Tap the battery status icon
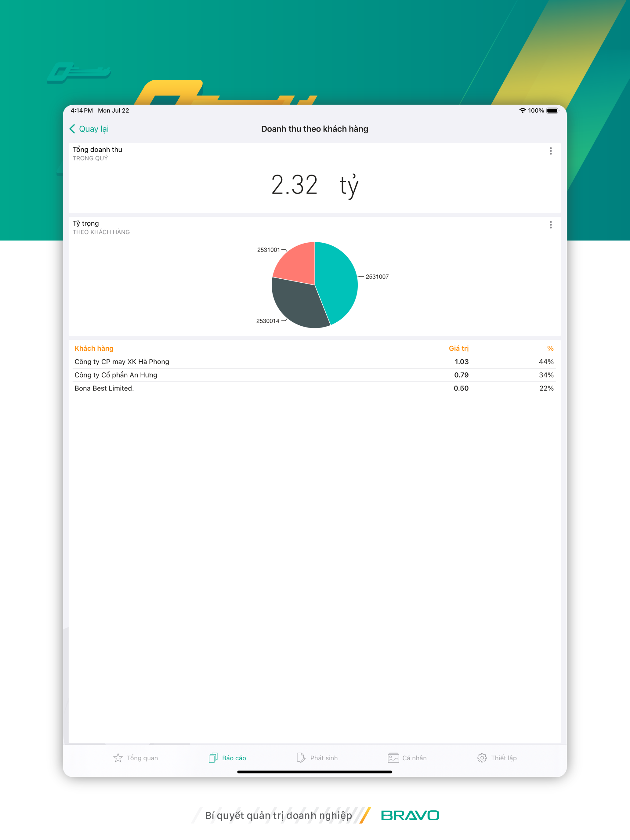 (552, 110)
